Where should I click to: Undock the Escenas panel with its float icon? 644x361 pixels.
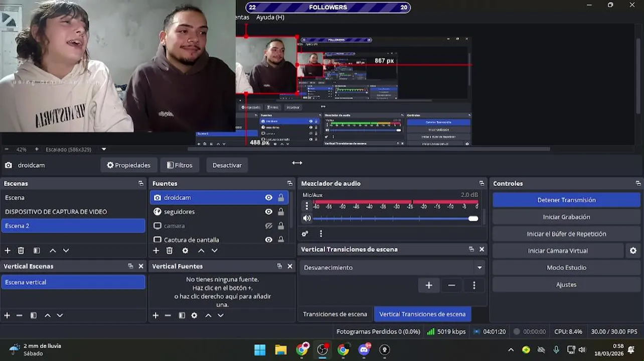click(x=141, y=184)
